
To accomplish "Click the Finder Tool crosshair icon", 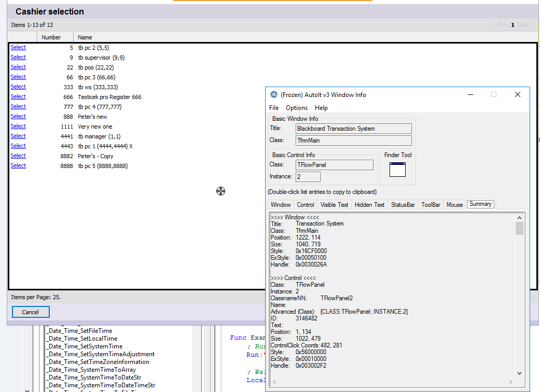I will point(397,170).
